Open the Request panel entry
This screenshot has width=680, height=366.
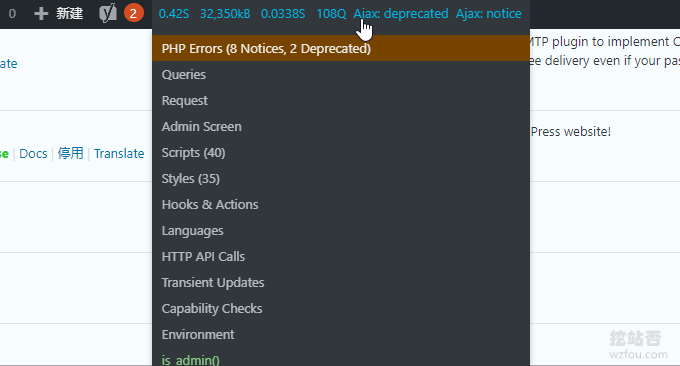pyautogui.click(x=340, y=100)
